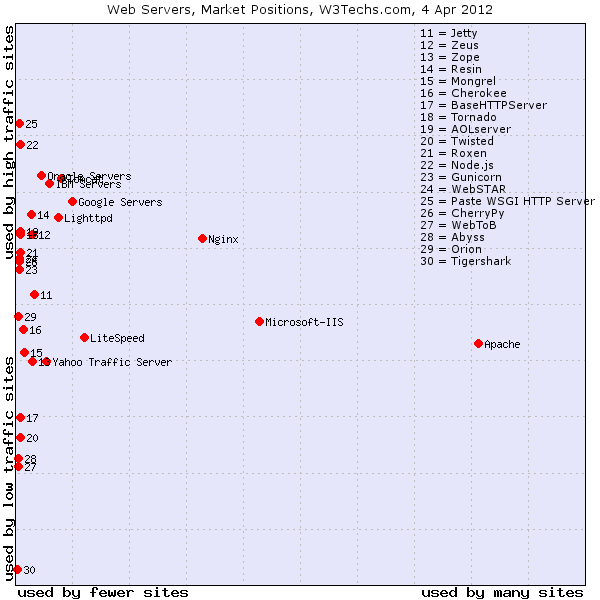Click the data point labeled 14
This screenshot has width=600, height=600.
(x=32, y=215)
